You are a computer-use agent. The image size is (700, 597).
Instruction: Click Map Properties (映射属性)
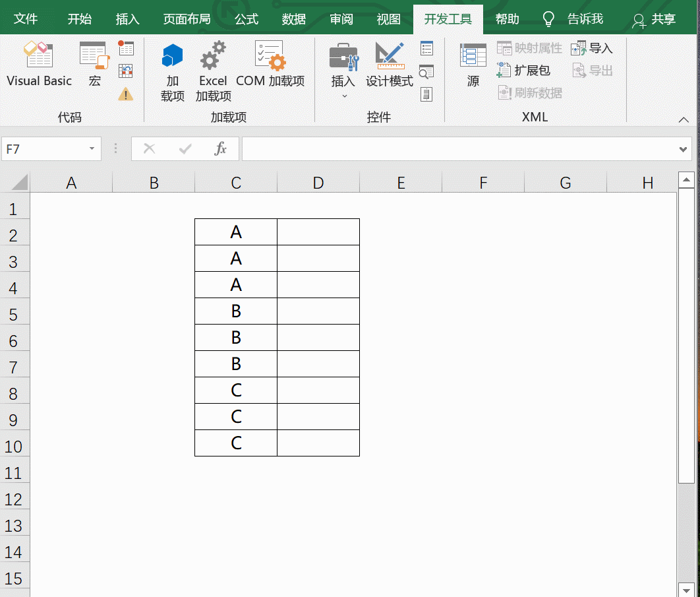tap(529, 47)
